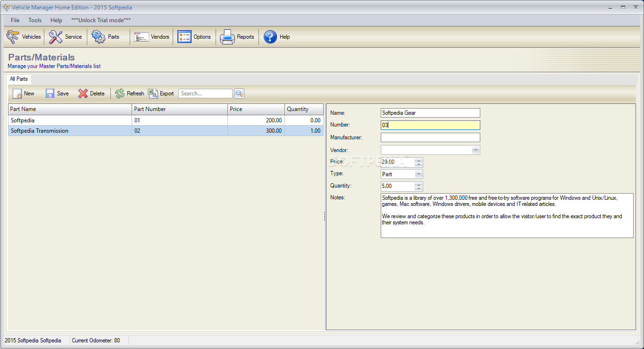Screen dimensions: 644x349
Task: Click the 300.00 price cell
Action: pyautogui.click(x=256, y=131)
